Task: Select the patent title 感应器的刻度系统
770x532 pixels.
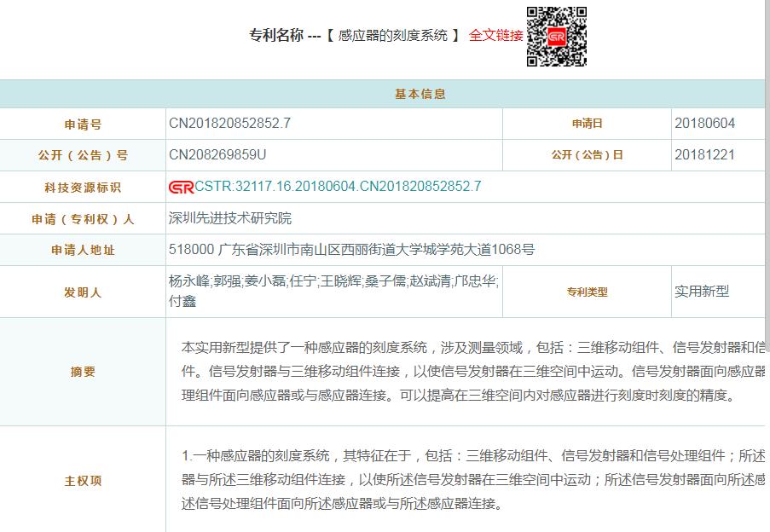Action: (393, 36)
